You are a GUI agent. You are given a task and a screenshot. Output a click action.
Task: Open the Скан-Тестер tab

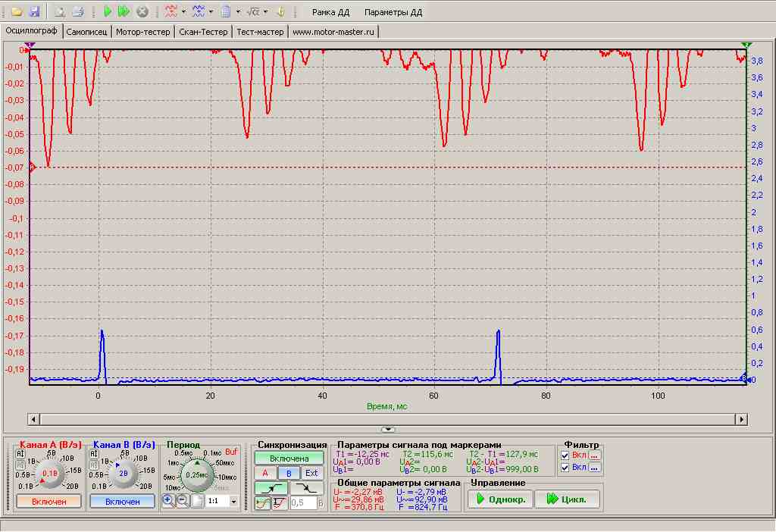click(x=203, y=32)
